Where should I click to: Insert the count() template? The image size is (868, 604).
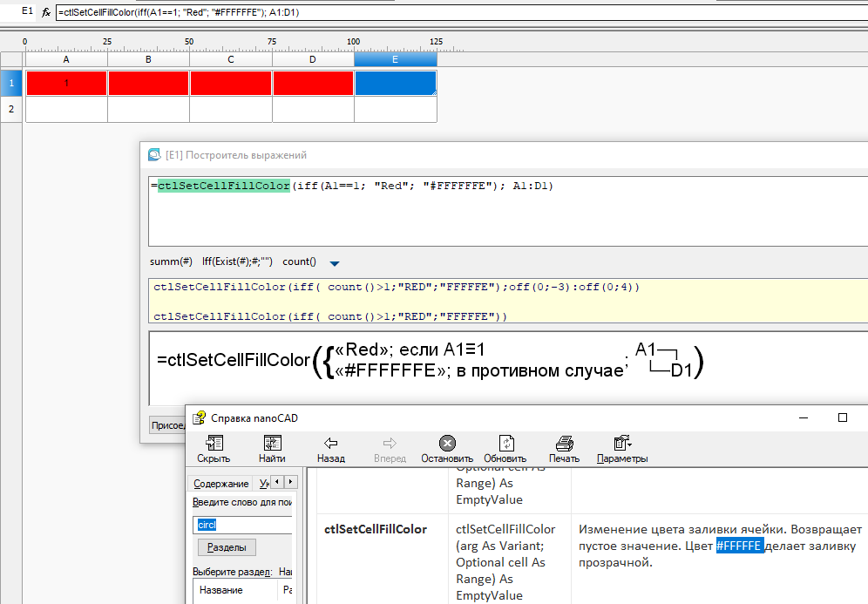(x=300, y=261)
